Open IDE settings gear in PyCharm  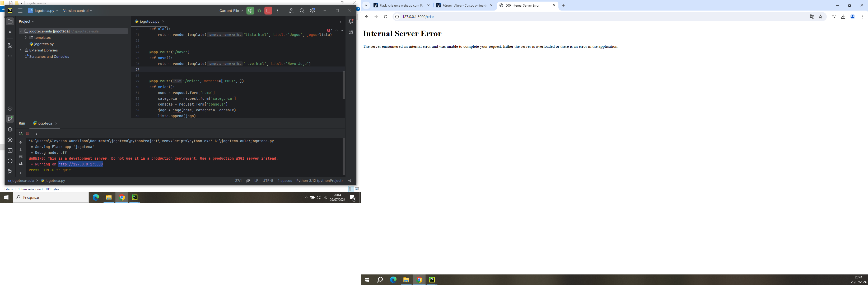click(313, 11)
